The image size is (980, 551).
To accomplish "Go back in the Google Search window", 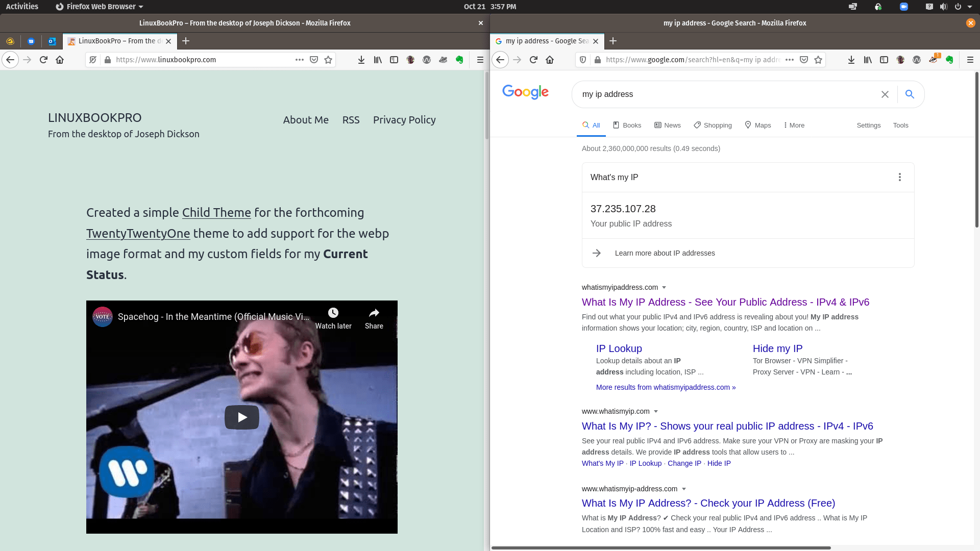I will tap(500, 60).
